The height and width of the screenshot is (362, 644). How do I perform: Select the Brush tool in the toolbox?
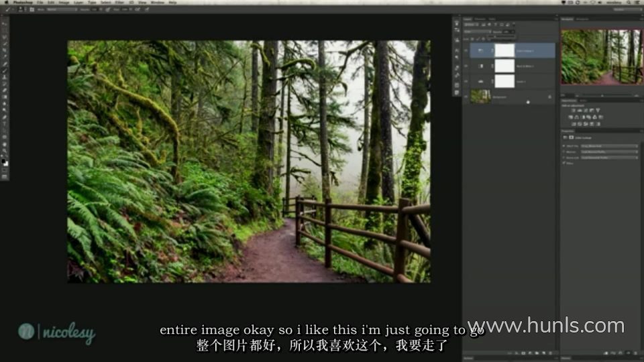point(5,70)
